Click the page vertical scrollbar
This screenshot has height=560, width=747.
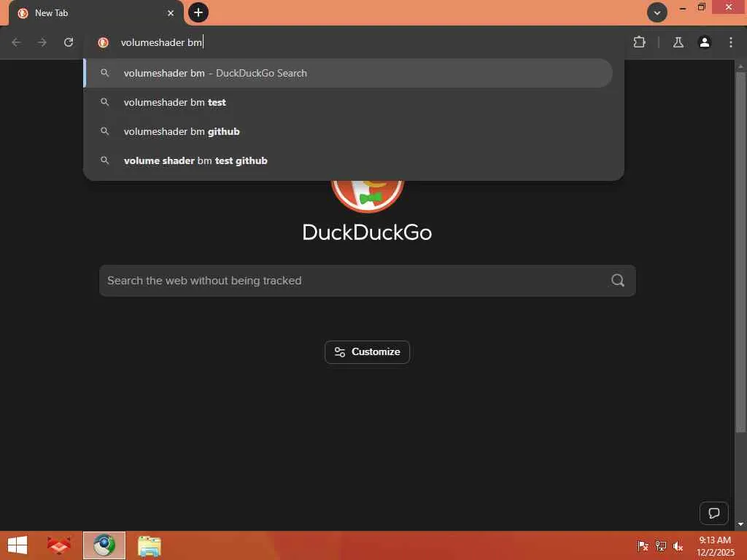(740, 252)
